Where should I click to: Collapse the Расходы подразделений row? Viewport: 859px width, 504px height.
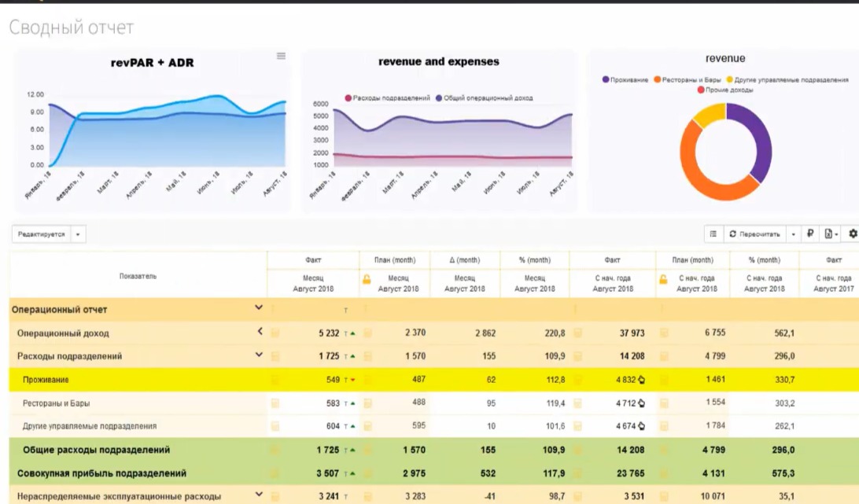click(x=259, y=355)
